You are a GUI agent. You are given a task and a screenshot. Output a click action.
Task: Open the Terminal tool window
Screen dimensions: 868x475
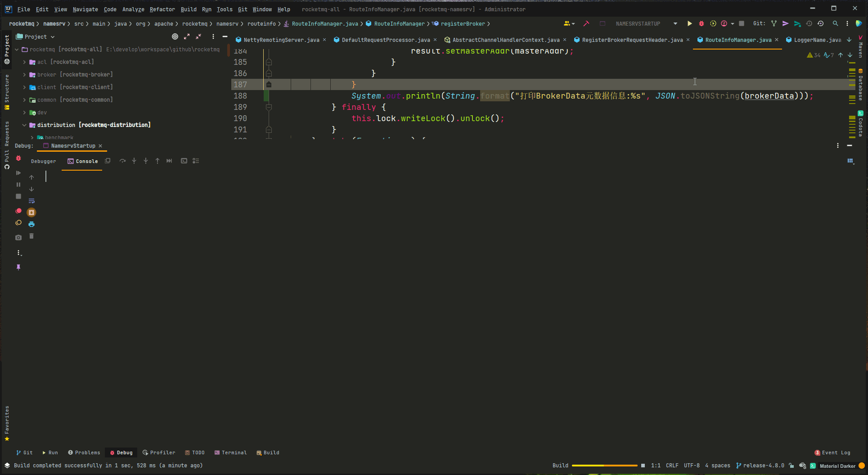[230, 452]
